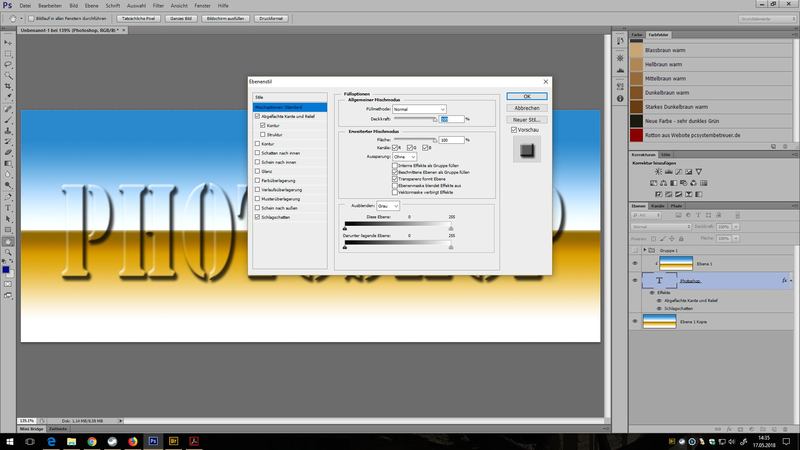Enable the Struktur sub-option checkbox
800x450 pixels.
263,135
